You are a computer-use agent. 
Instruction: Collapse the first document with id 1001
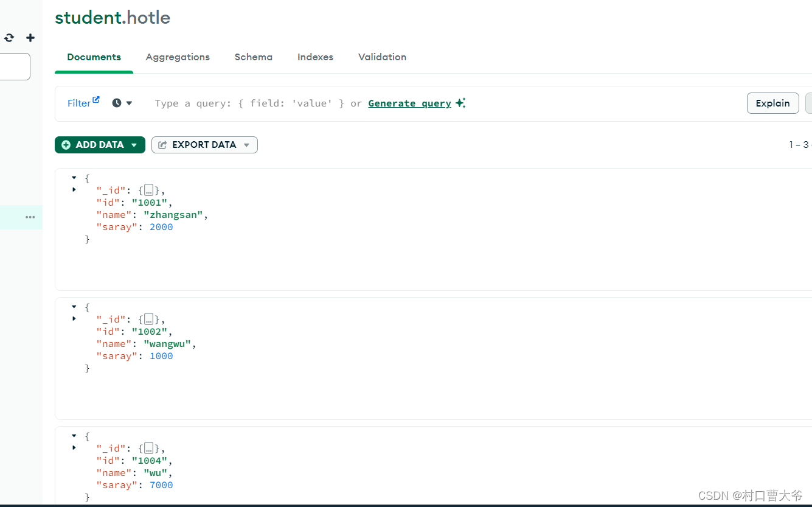pos(74,178)
